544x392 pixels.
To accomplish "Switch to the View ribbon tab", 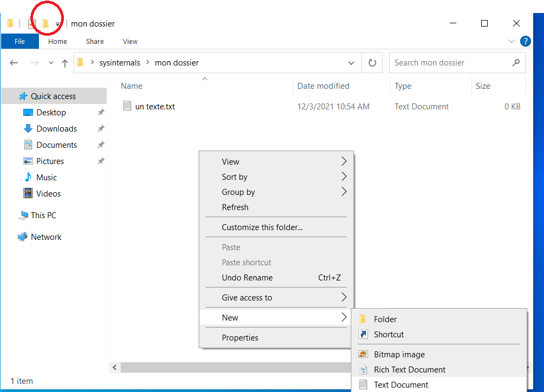I will pos(130,41).
